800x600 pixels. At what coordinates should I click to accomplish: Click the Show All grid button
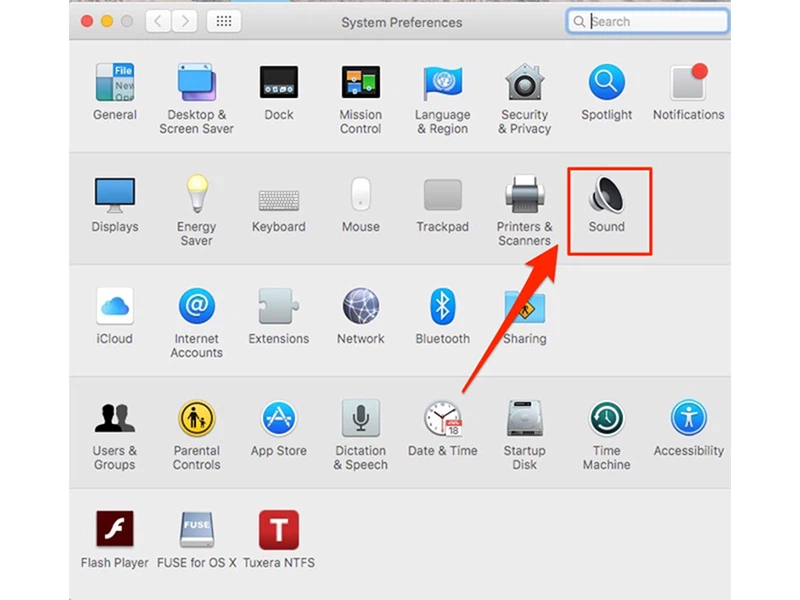[x=223, y=21]
